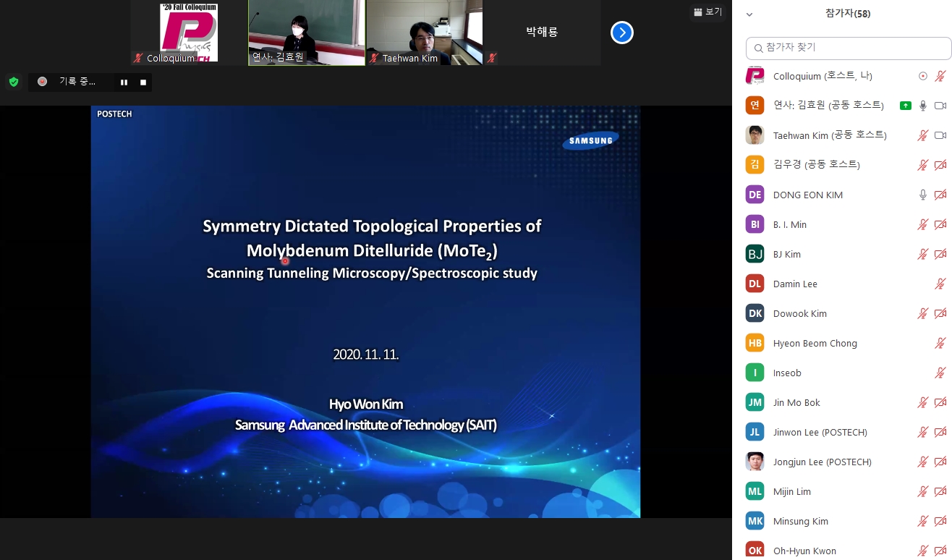Select Colloquium thumbnail video tile

(x=189, y=33)
